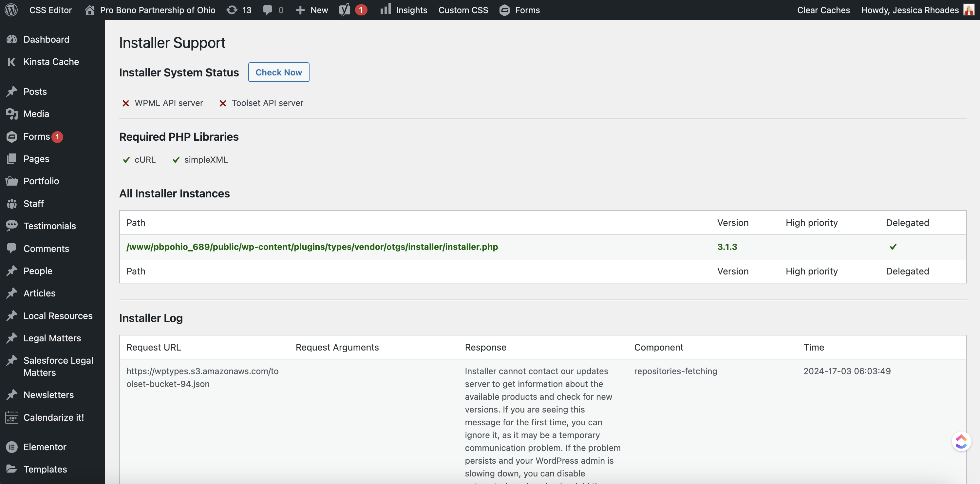Click the Insights bar chart item
This screenshot has height=484, width=980.
404,10
